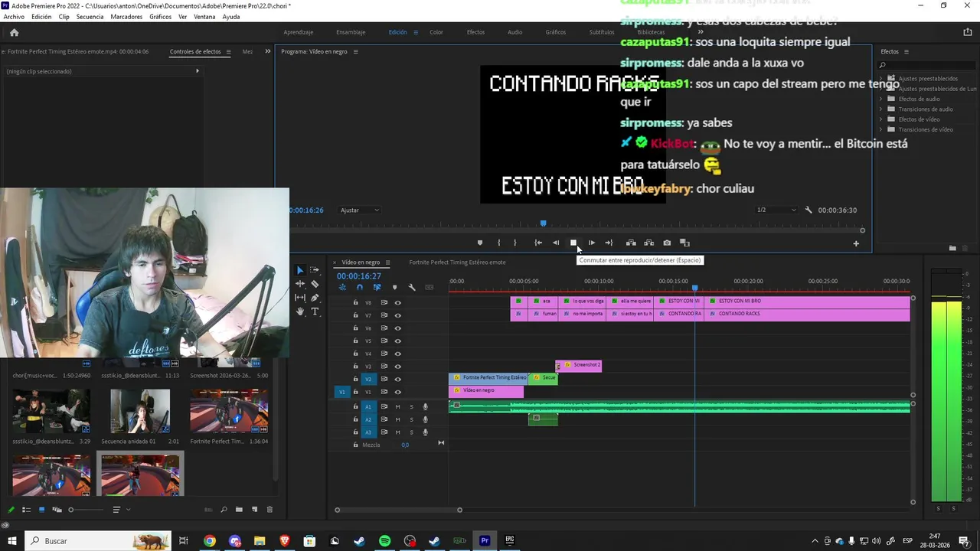Image resolution: width=980 pixels, height=551 pixels.
Task: Select the Track Select Forward tool
Action: 315,270
